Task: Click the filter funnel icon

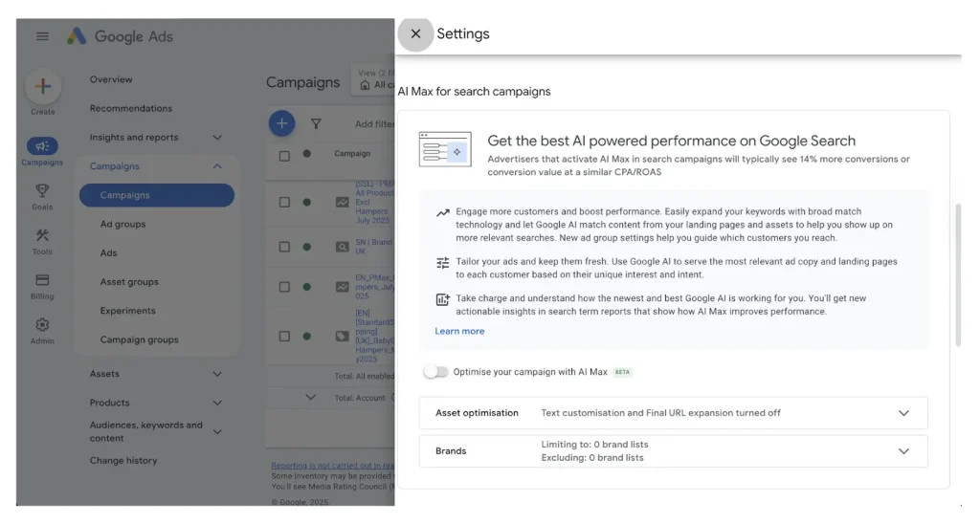Action: tap(316, 124)
